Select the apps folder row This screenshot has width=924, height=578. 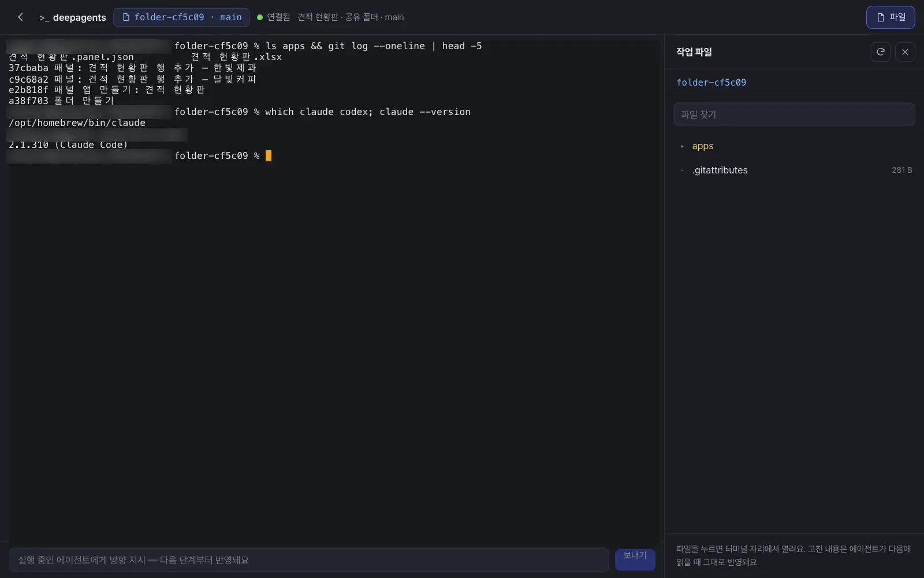pos(794,146)
